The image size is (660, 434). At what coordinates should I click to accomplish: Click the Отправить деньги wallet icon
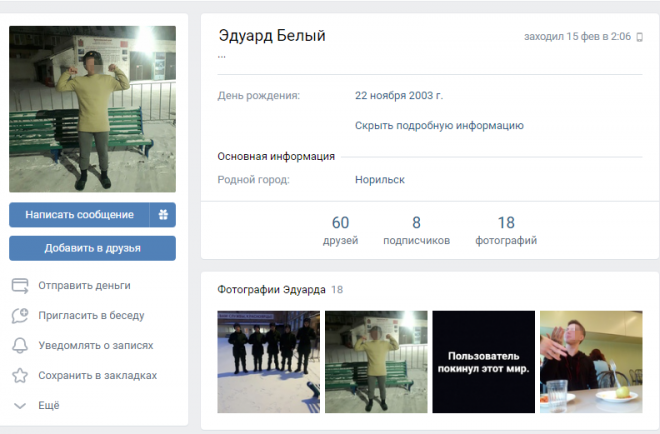coord(19,285)
